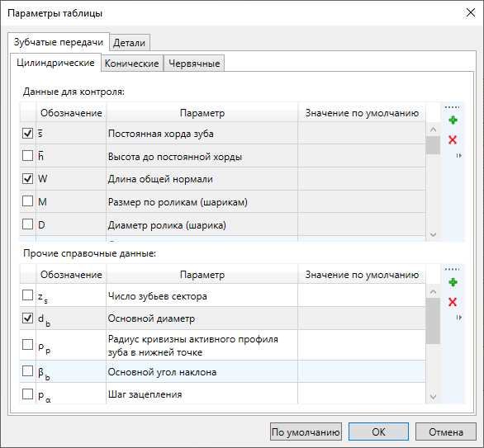Uncheck Постоянная хорда зуба checkbox
The image size is (484, 448).
(28, 133)
